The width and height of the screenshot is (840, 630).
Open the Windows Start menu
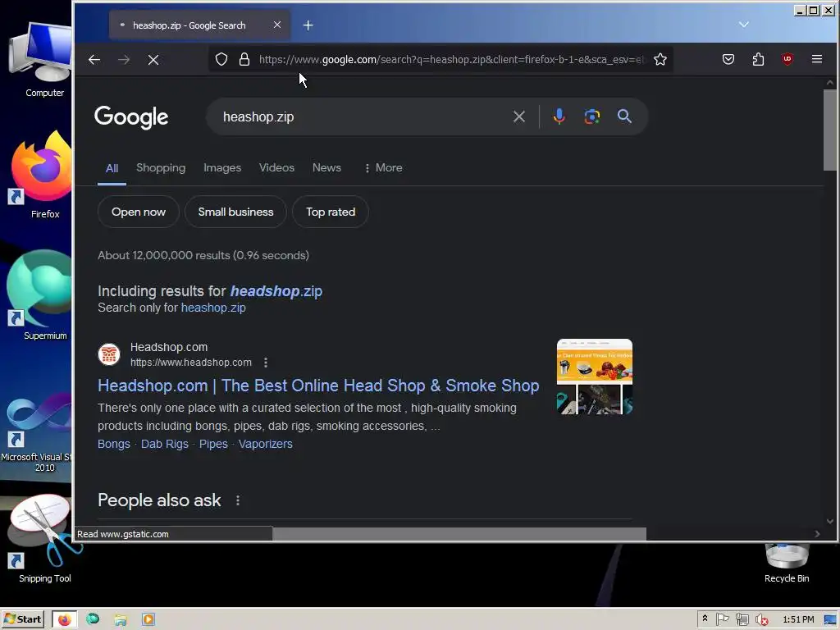22,619
